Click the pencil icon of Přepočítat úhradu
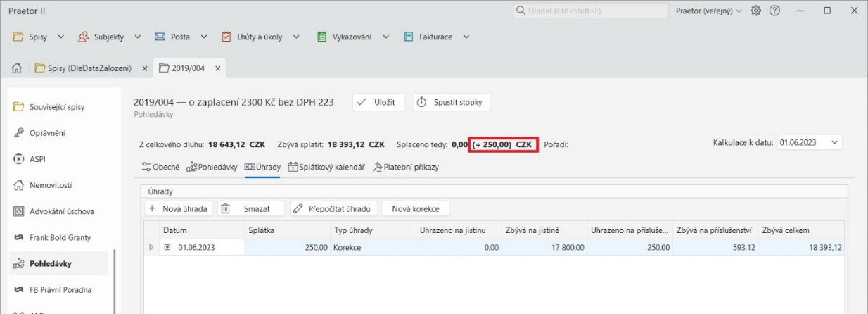 (298, 208)
